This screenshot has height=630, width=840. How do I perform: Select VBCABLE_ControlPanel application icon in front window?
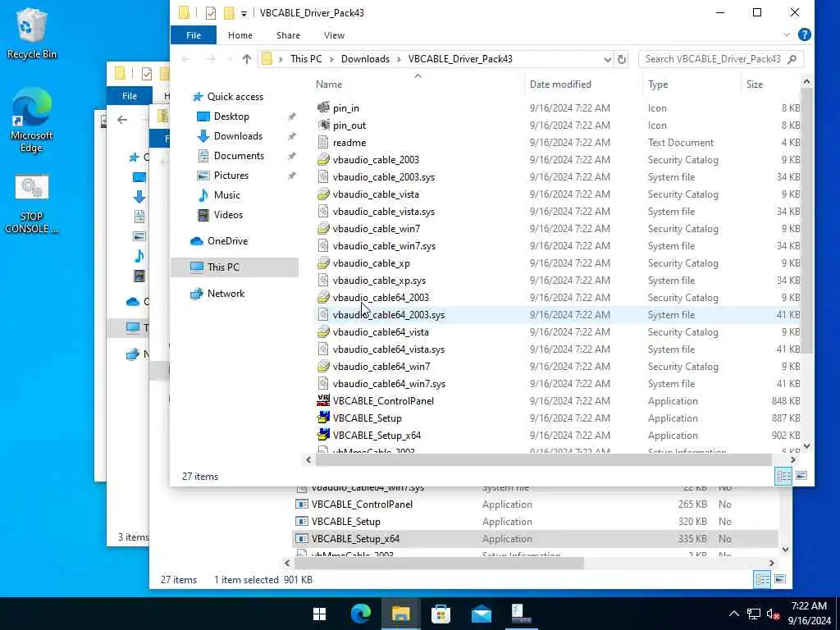323,400
